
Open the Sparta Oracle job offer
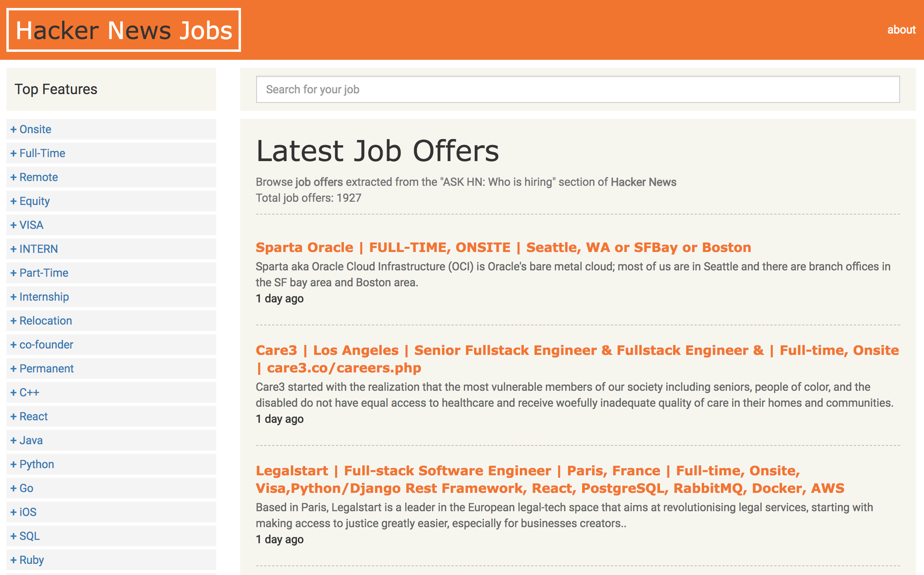[503, 248]
